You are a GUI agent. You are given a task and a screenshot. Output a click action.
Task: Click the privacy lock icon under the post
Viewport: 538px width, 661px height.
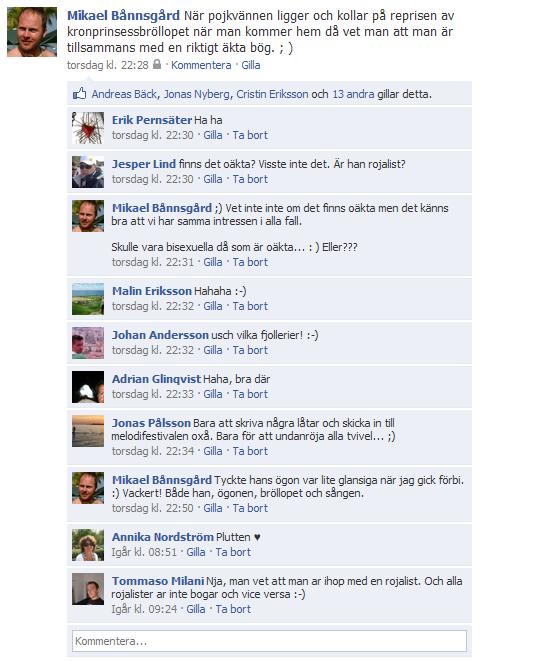tap(157, 64)
